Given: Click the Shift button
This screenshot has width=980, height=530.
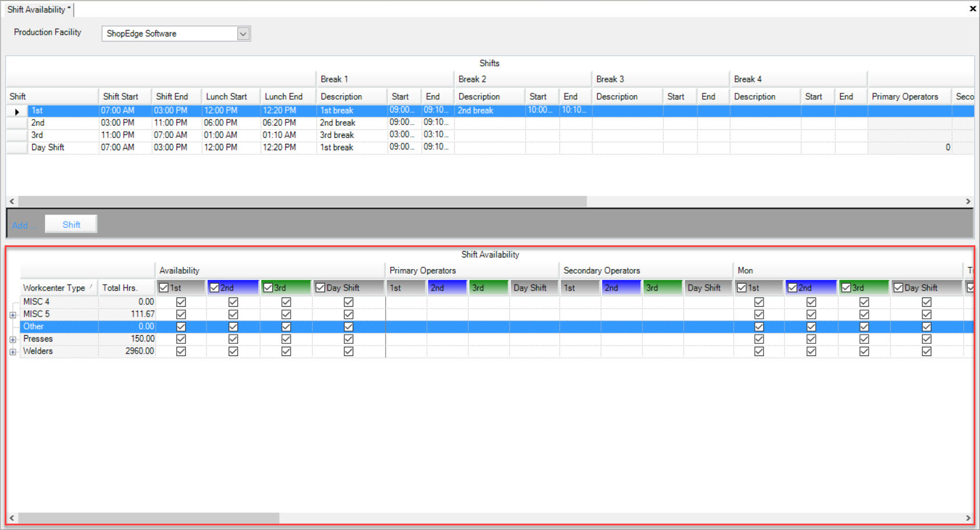Looking at the screenshot, I should pos(71,224).
